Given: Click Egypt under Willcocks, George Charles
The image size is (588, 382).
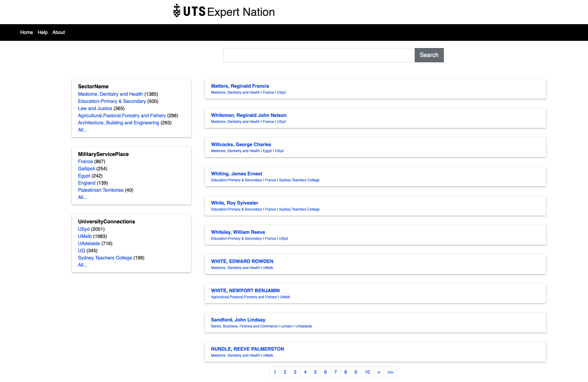Looking at the screenshot, I should pos(267,151).
